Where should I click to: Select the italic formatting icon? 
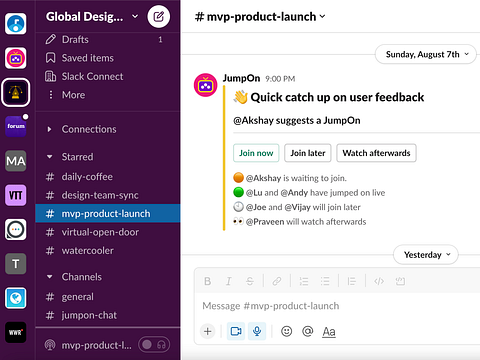pos(228,281)
